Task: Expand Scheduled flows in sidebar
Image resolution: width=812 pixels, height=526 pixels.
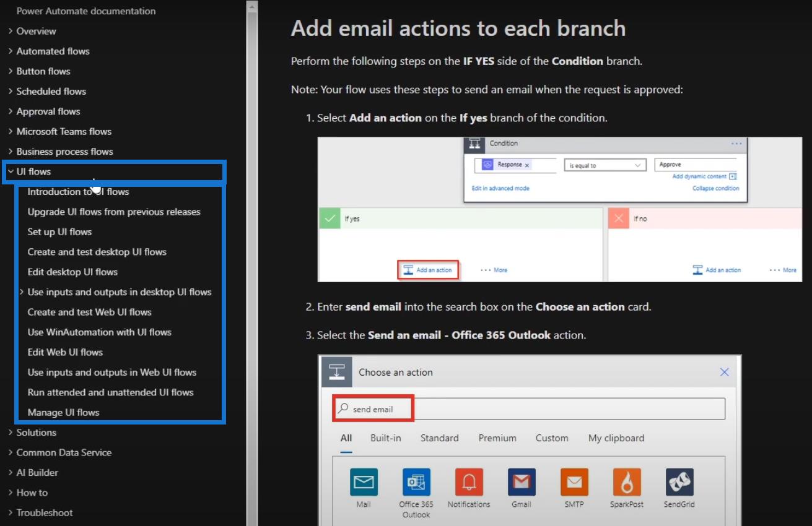Action: [x=11, y=91]
